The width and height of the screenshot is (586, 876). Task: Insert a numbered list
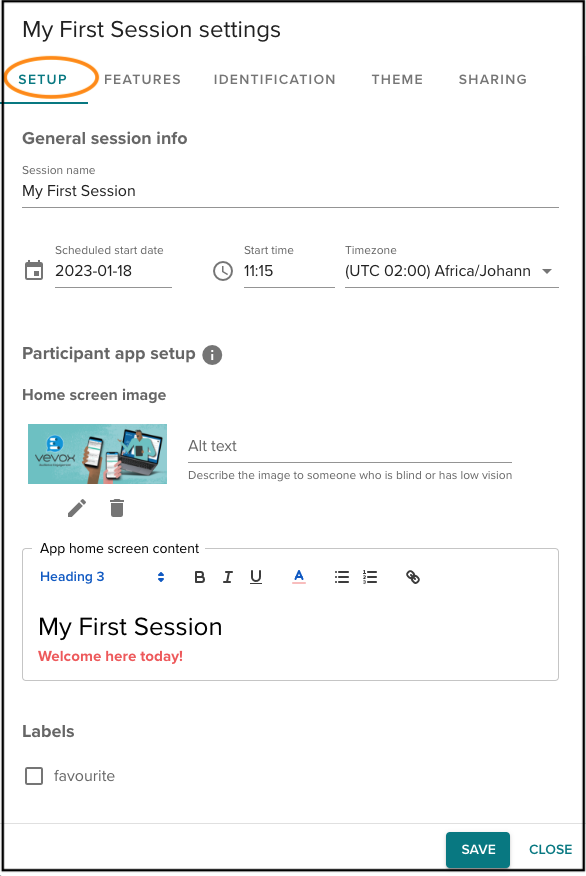tap(370, 577)
